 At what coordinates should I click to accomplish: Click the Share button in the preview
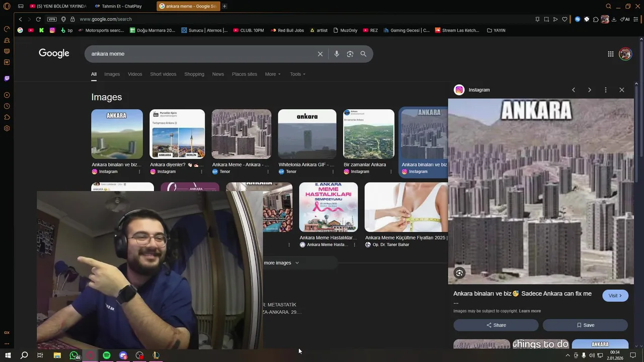496,325
